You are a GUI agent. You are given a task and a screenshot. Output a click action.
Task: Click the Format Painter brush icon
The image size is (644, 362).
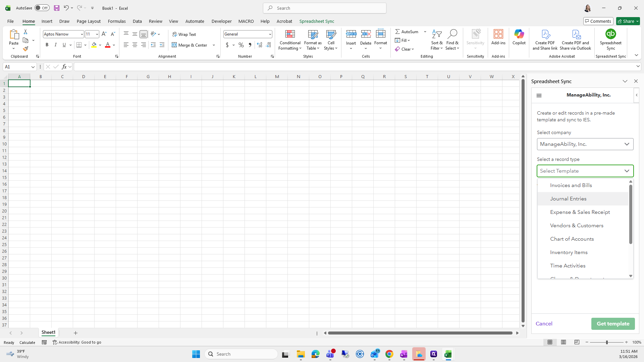click(25, 49)
